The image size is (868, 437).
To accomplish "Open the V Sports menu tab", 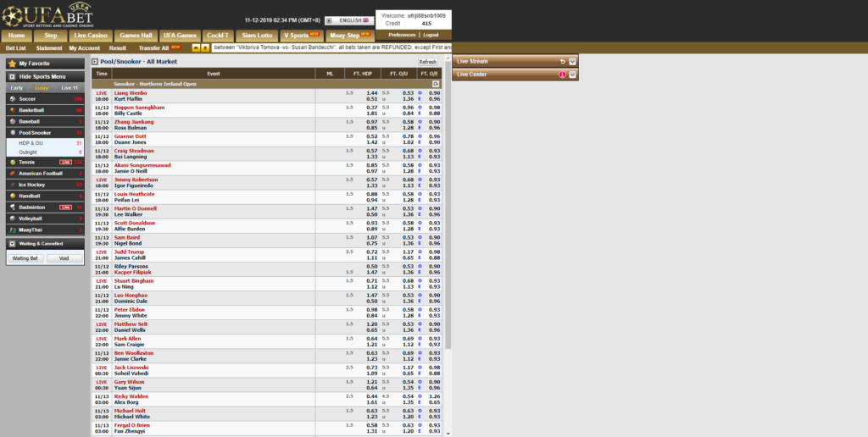I will click(x=302, y=36).
